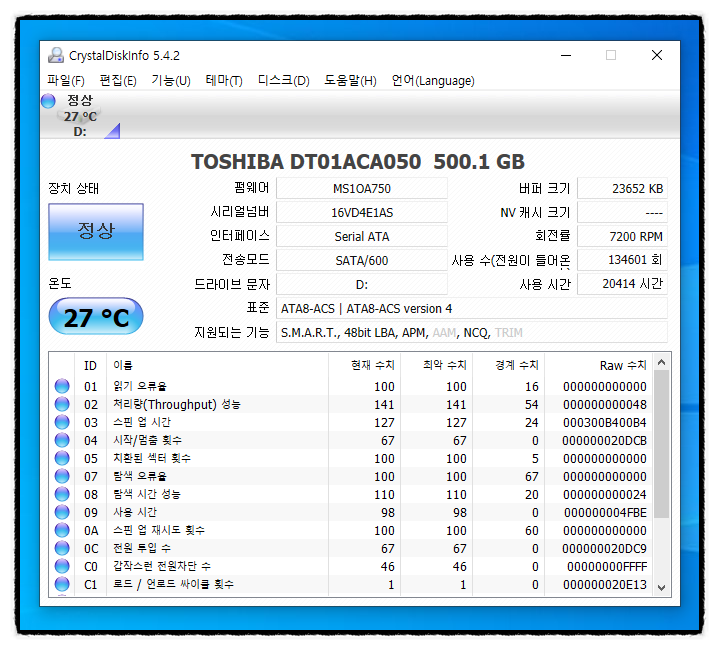Click the ID column header
Screen dimensions: 719x650
90,365
